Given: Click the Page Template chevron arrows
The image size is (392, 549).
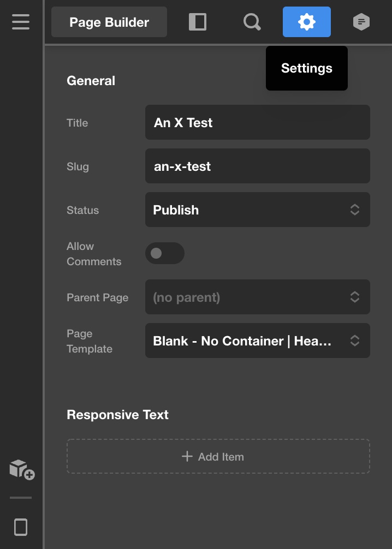Looking at the screenshot, I should point(355,341).
